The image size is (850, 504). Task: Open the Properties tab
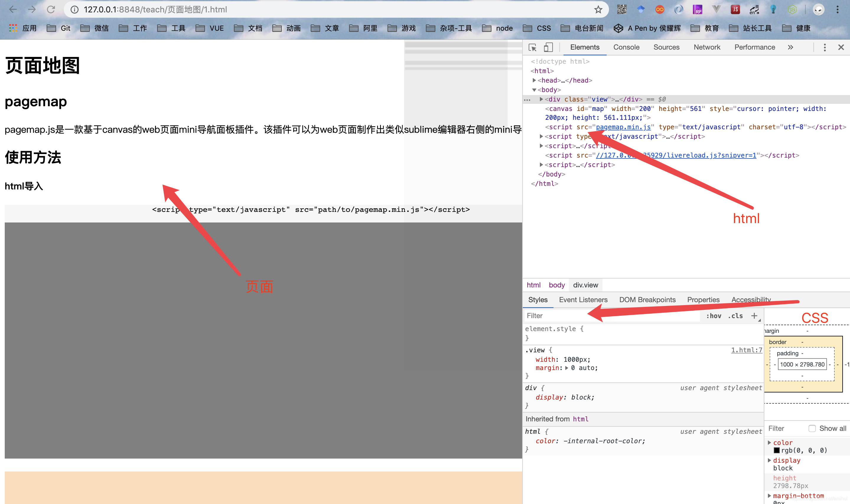[x=703, y=300]
